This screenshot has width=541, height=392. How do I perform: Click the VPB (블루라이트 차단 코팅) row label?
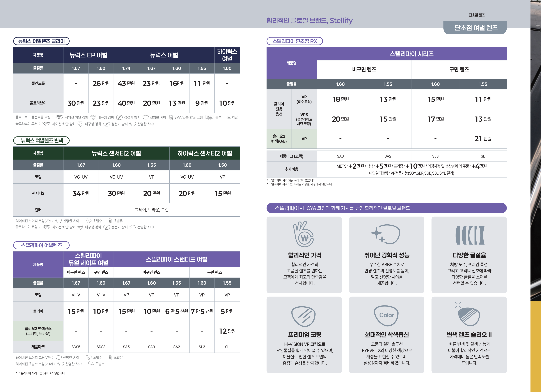pos(304,119)
